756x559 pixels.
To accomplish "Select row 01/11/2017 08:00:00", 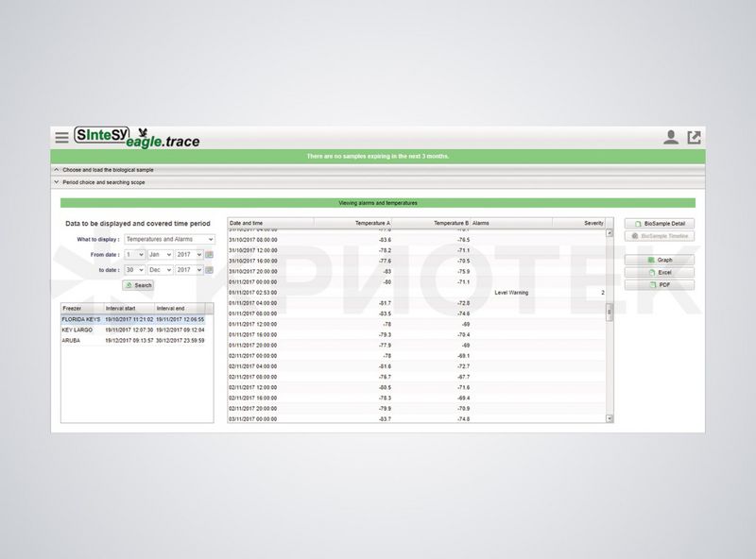I will [x=417, y=313].
